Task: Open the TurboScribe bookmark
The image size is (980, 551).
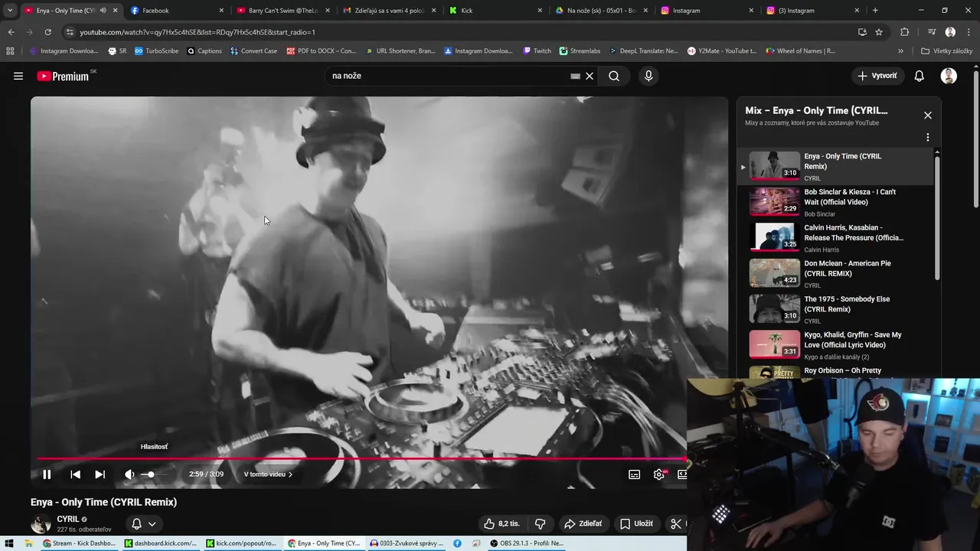Action: [x=156, y=51]
